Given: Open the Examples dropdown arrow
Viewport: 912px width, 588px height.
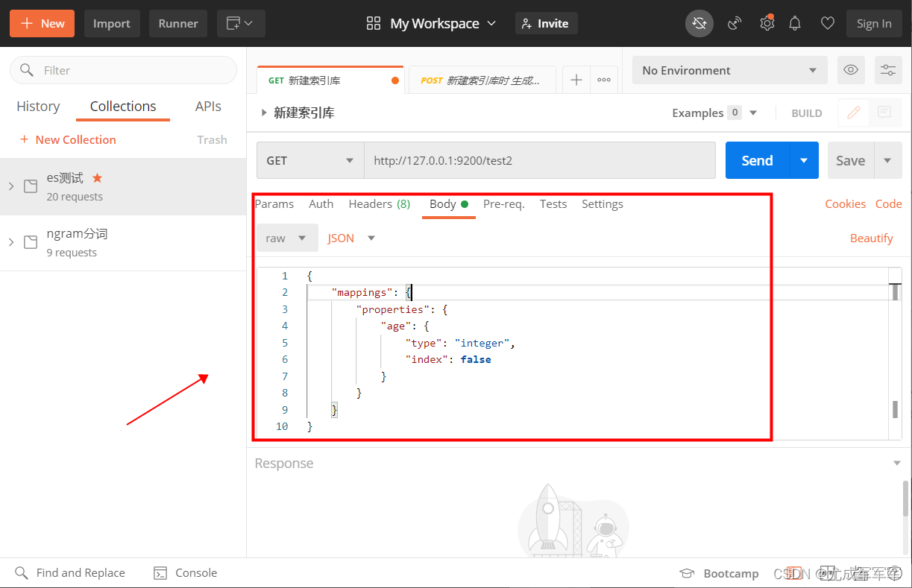Looking at the screenshot, I should [x=753, y=113].
